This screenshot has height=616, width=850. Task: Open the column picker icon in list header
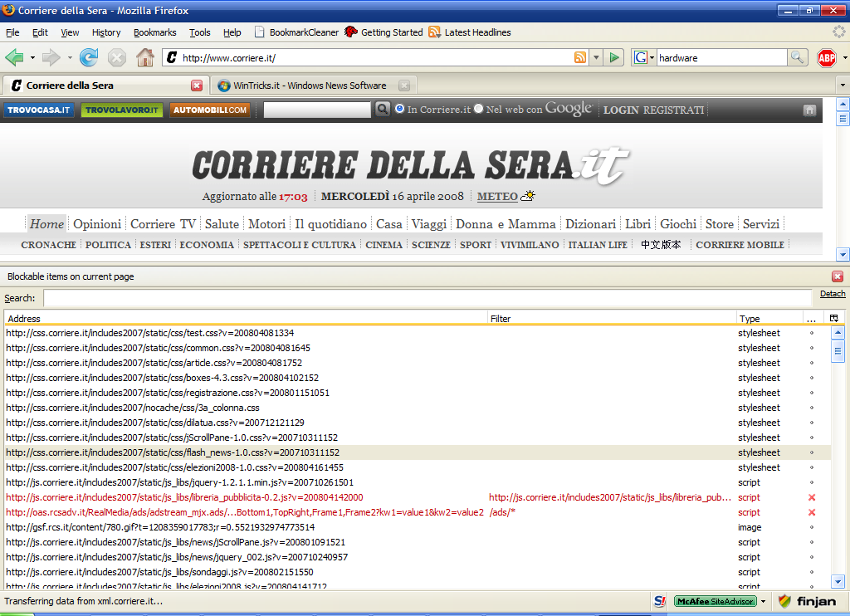click(x=833, y=318)
